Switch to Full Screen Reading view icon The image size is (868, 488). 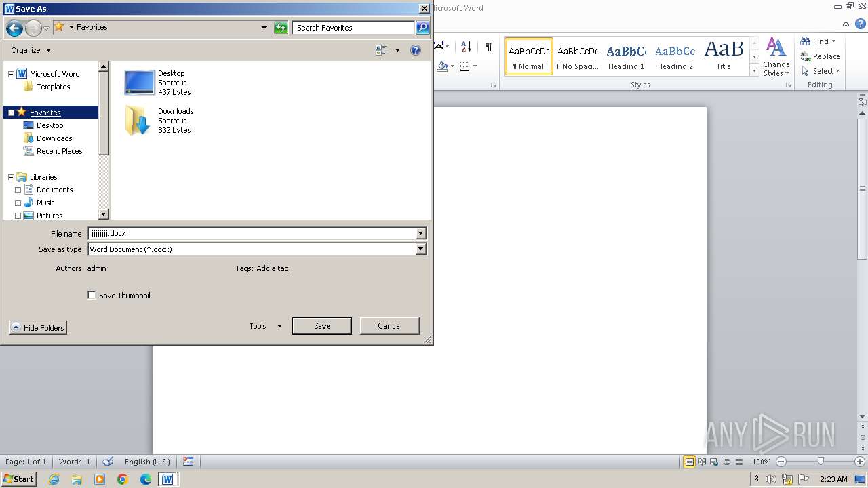pos(702,462)
